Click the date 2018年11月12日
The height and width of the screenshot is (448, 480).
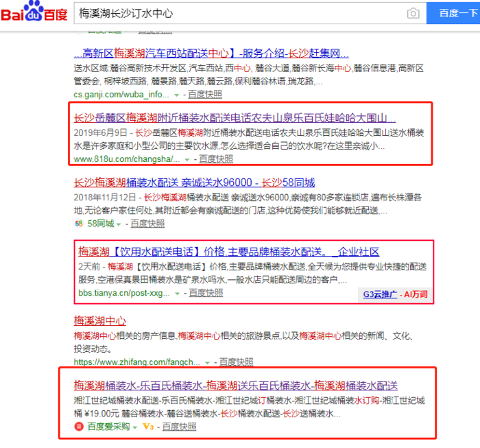tap(105, 198)
